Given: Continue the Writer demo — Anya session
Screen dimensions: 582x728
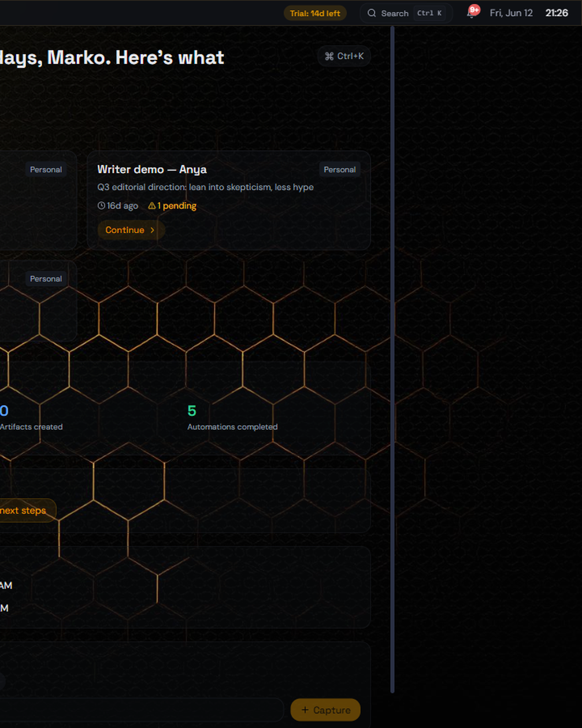Looking at the screenshot, I should [131, 230].
